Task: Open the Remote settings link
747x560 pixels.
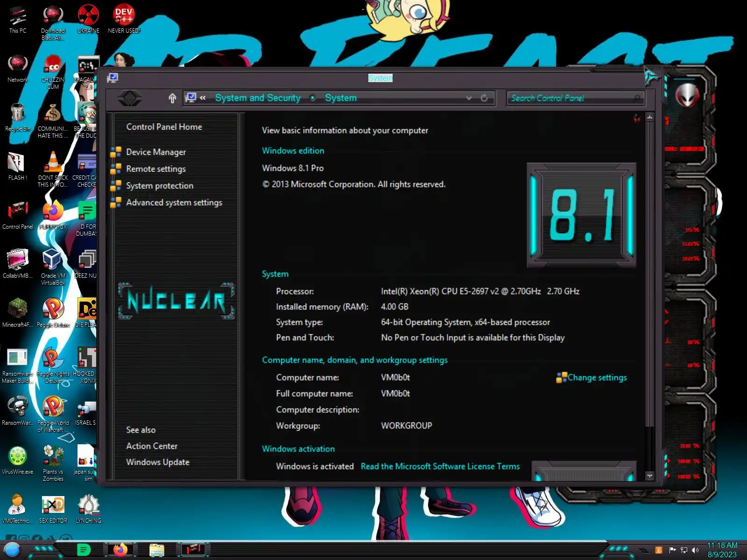Action: coord(156,169)
